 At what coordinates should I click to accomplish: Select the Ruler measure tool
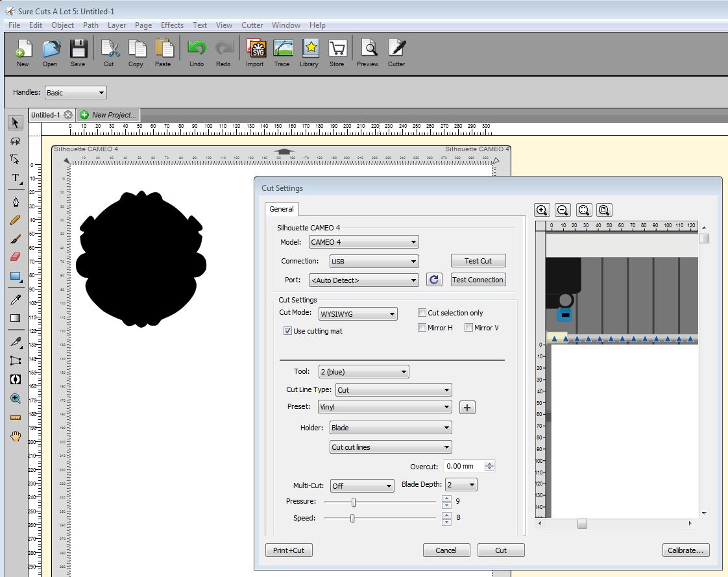point(16,417)
